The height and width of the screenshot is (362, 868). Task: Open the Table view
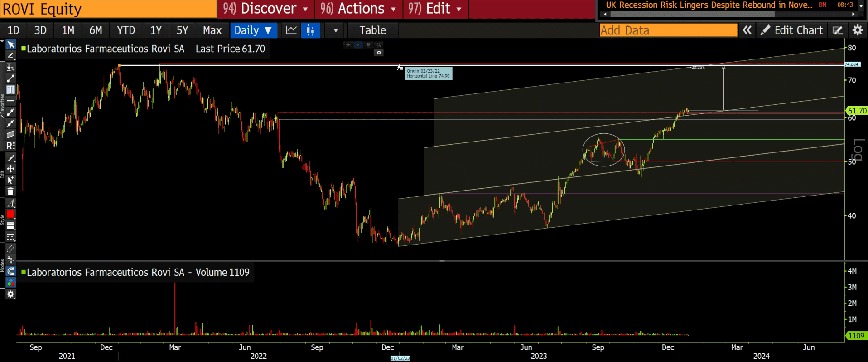click(x=373, y=30)
